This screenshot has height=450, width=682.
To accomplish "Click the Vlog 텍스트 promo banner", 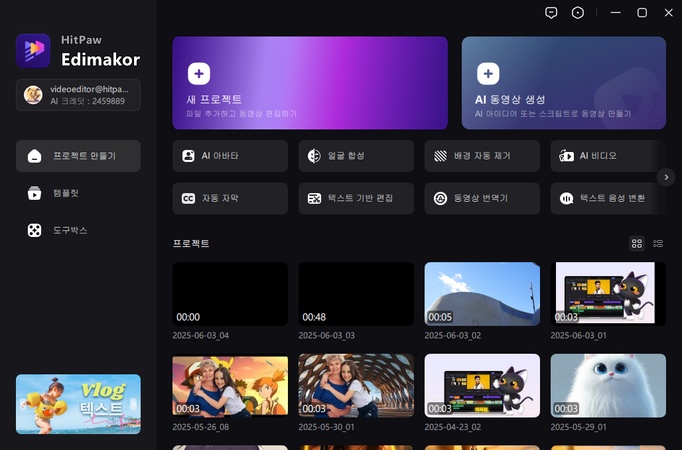I will coord(78,404).
